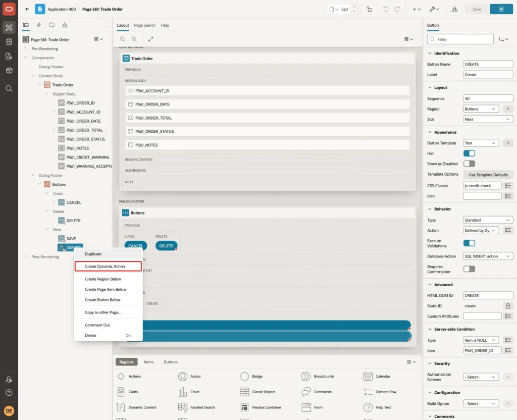Click DELETE button in the layout
Image resolution: width=517 pixels, height=420 pixels.
166,246
